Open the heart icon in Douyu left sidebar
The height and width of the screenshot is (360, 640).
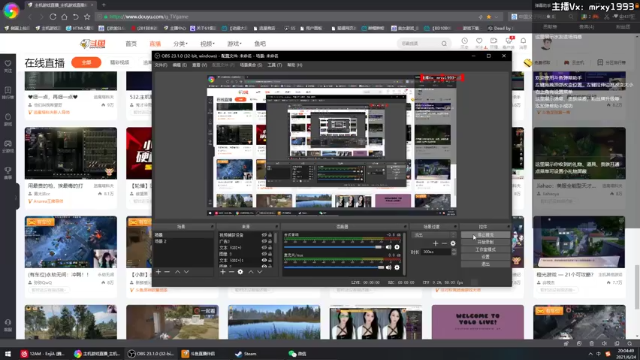coord(8,64)
